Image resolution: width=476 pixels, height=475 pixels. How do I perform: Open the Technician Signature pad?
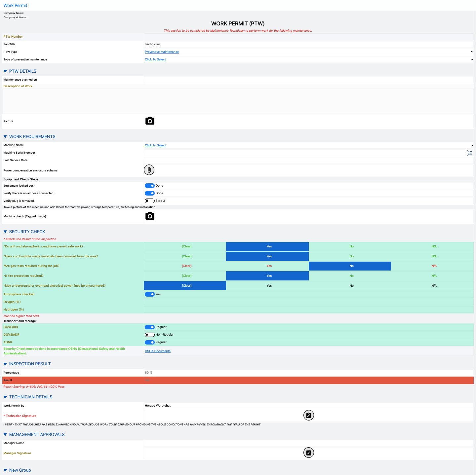coord(308,415)
